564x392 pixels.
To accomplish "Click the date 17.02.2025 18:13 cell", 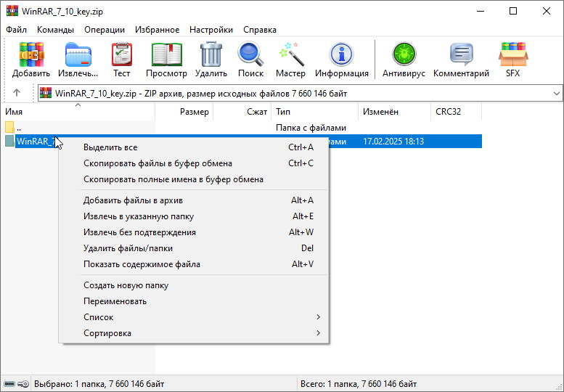I will [x=393, y=142].
